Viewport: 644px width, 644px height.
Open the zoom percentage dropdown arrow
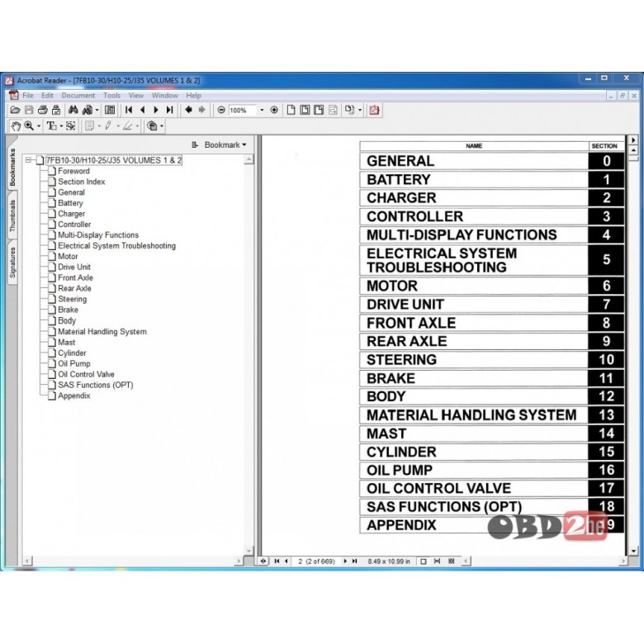262,110
